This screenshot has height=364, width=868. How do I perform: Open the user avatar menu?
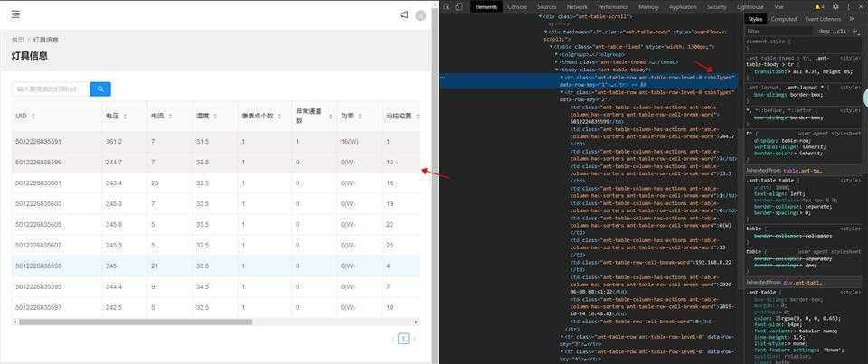[x=420, y=15]
